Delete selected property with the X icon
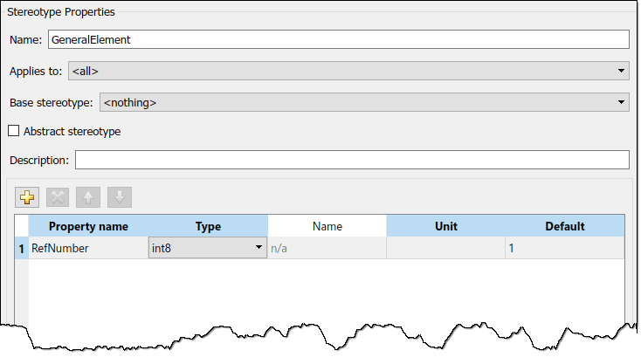This screenshot has height=364, width=641. (58, 197)
